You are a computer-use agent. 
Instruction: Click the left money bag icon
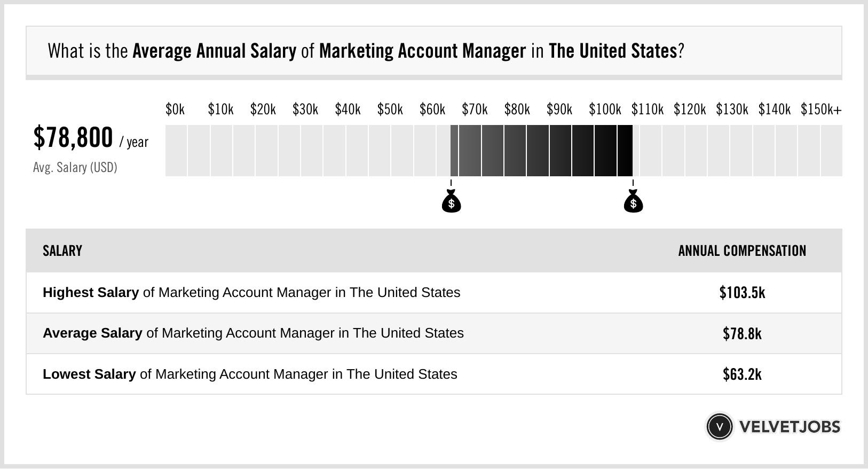coord(451,202)
